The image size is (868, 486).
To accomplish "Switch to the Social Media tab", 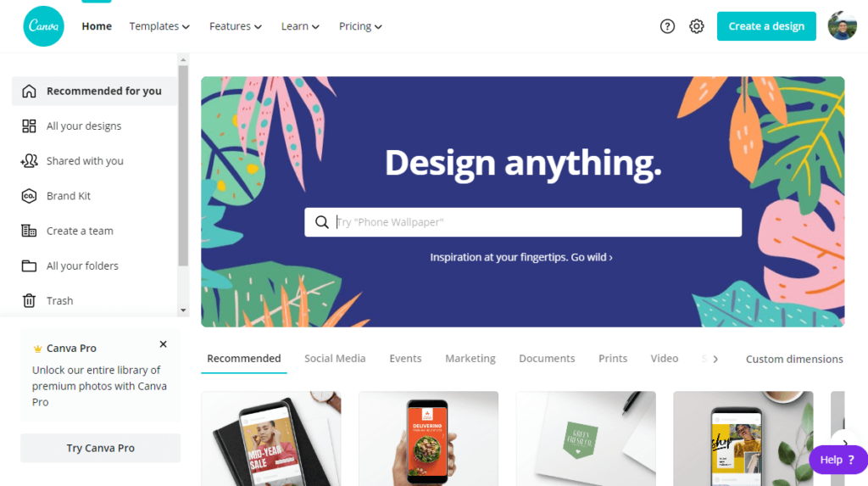I will 335,359.
